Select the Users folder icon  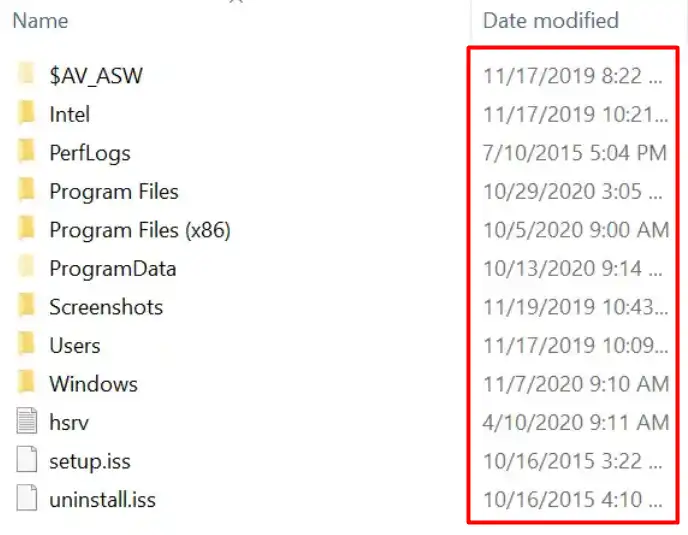27,345
